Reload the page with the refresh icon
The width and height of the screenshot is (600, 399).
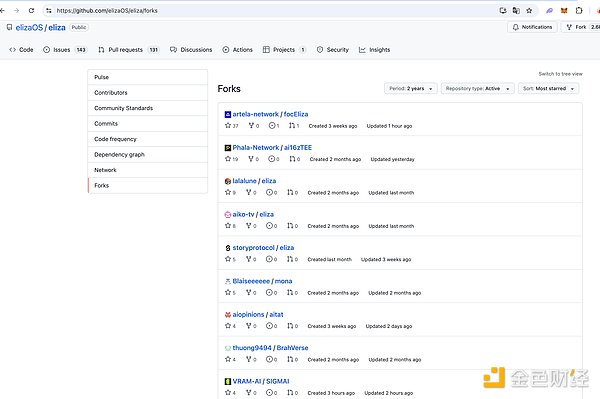pos(31,11)
